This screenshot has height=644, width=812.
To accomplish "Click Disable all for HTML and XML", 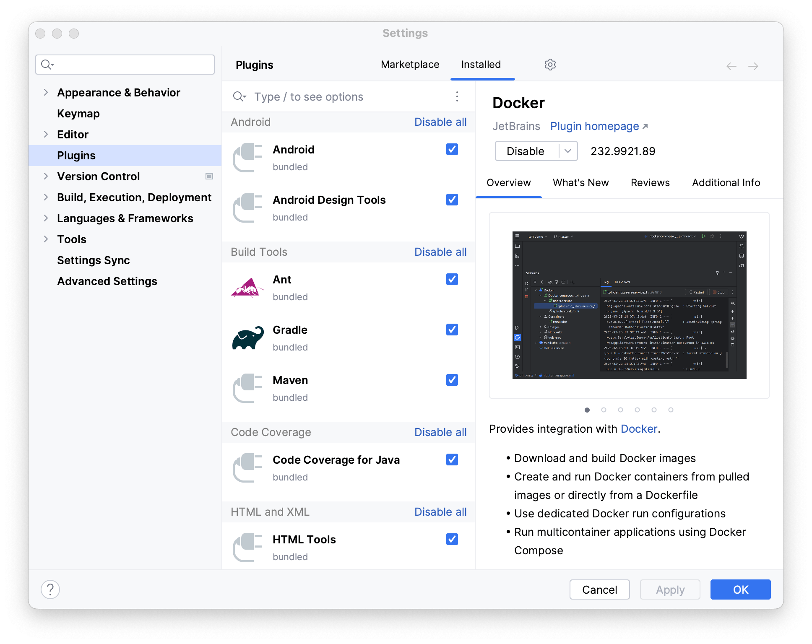I will point(440,512).
